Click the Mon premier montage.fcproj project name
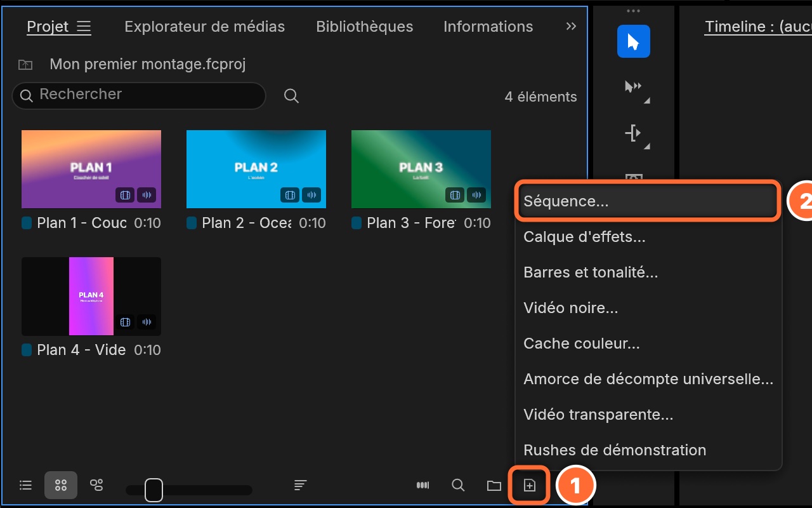 tap(148, 64)
